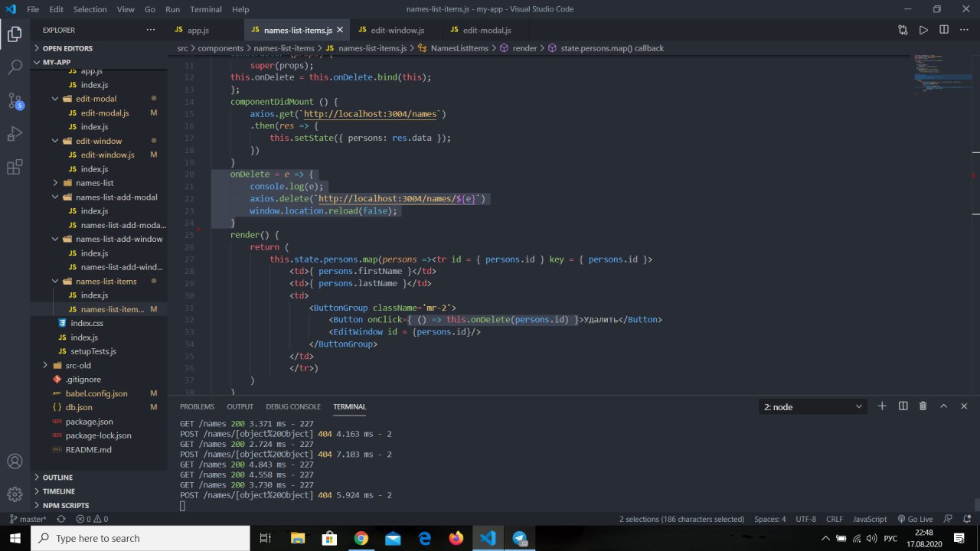980x551 pixels.
Task: Open the Manage gear icon
Action: pyautogui.click(x=15, y=494)
